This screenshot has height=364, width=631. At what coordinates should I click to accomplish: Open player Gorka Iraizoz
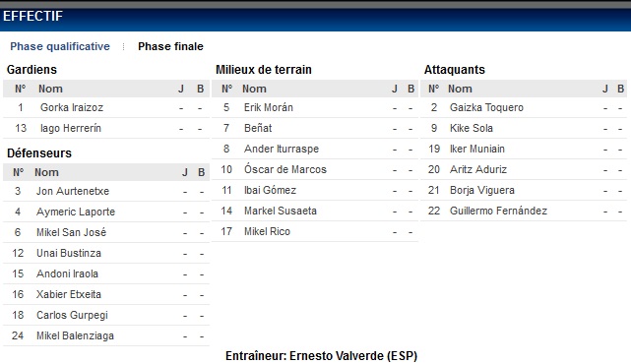[x=72, y=108]
